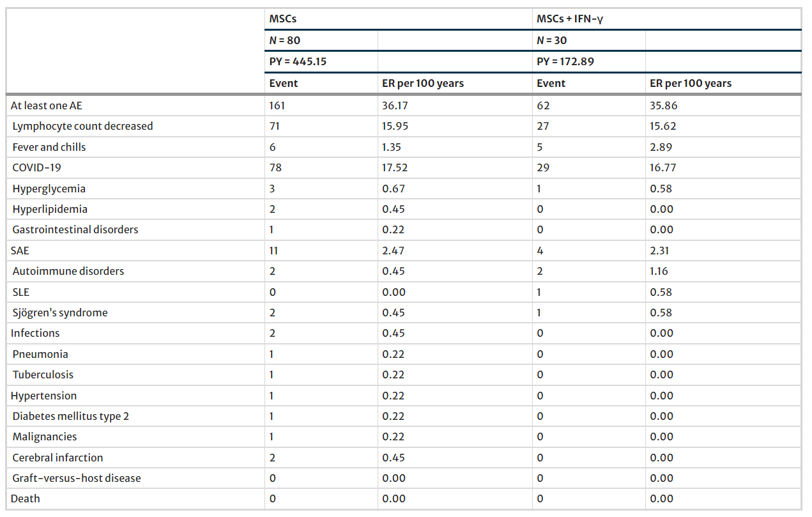Click the "PY = 172.89" cell

[x=567, y=62]
